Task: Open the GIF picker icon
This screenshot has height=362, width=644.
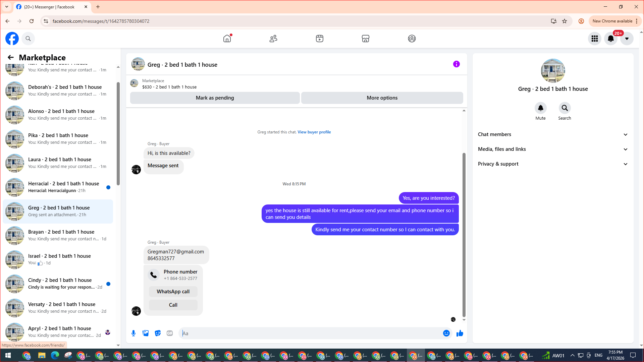Action: click(170, 333)
